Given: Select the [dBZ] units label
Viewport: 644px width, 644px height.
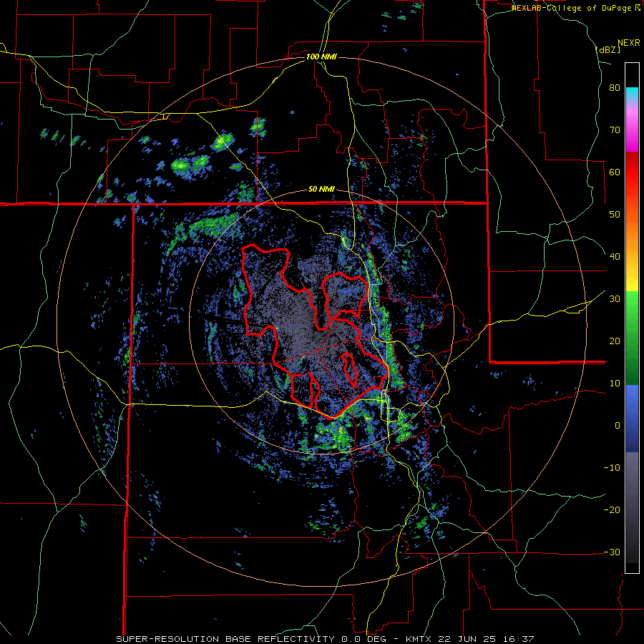Looking at the screenshot, I should coord(608,49).
